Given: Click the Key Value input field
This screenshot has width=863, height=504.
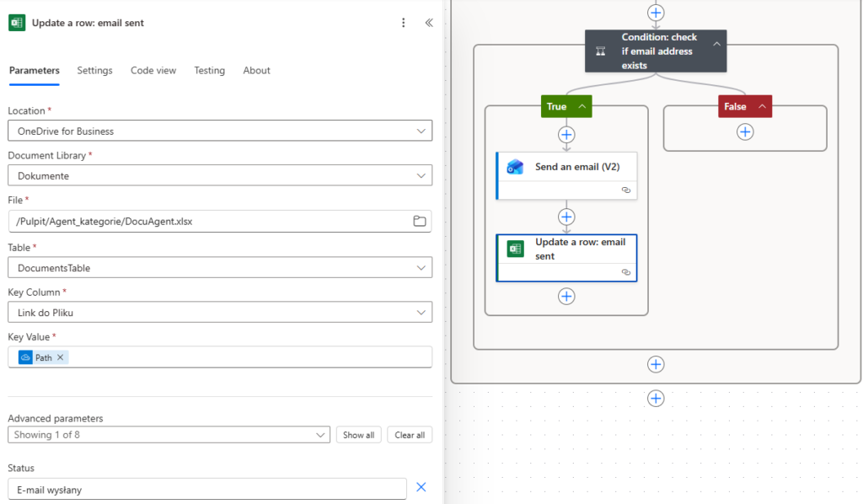Looking at the screenshot, I should [220, 357].
